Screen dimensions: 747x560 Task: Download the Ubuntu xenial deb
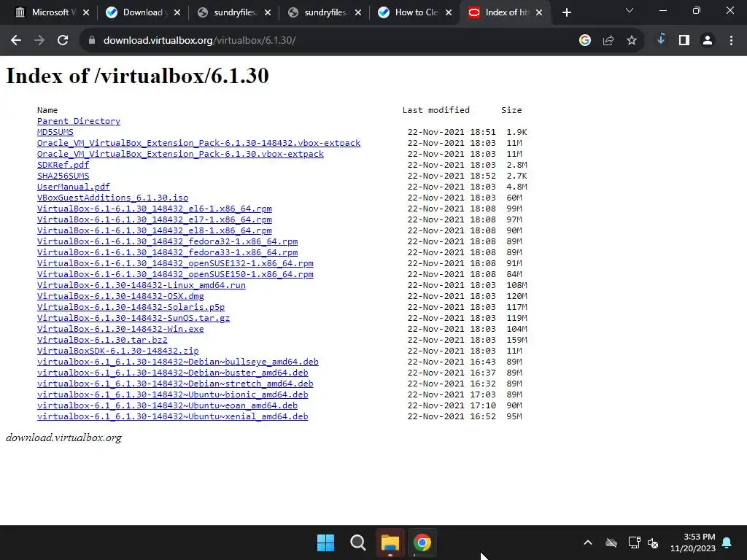tap(172, 416)
